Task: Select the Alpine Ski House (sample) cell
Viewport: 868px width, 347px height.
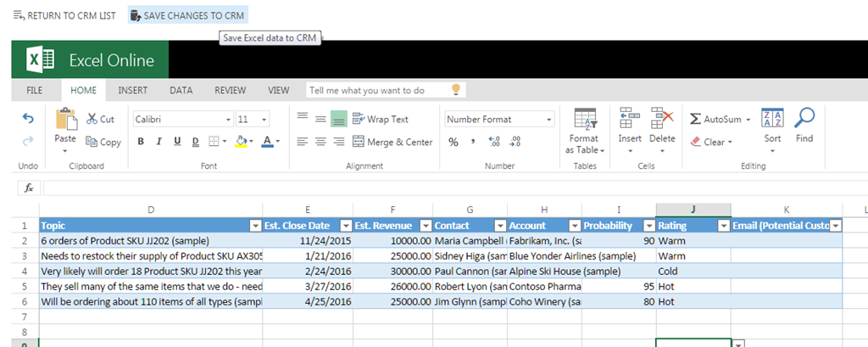Action: [545, 271]
